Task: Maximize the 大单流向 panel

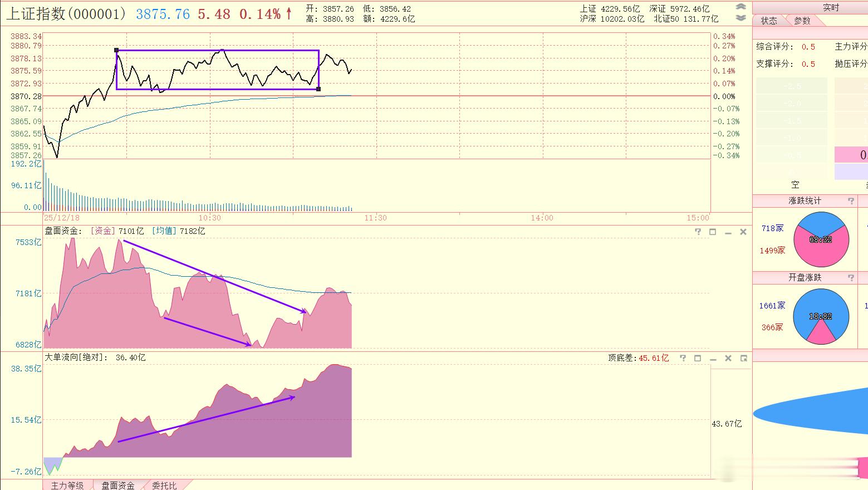Action: click(x=698, y=358)
